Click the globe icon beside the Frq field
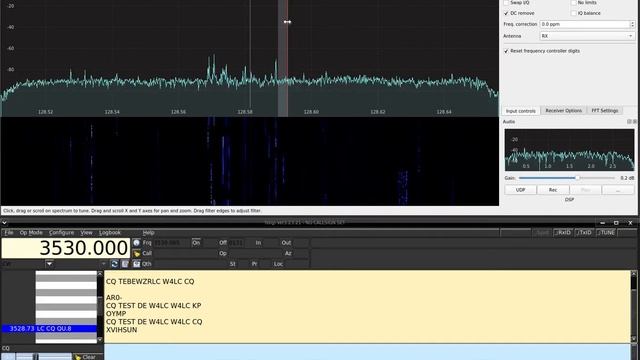Screen dimensions: 640x360 pyautogui.click(x=136, y=242)
